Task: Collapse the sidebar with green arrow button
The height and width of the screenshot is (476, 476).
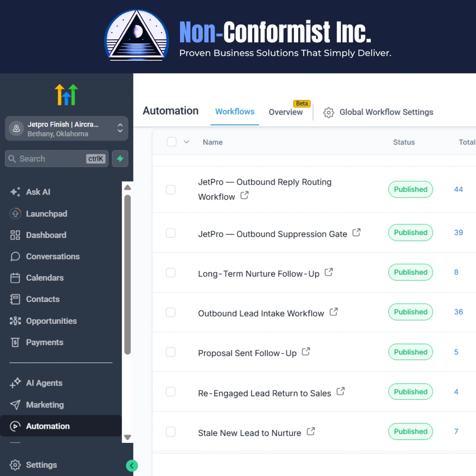Action: click(x=132, y=465)
